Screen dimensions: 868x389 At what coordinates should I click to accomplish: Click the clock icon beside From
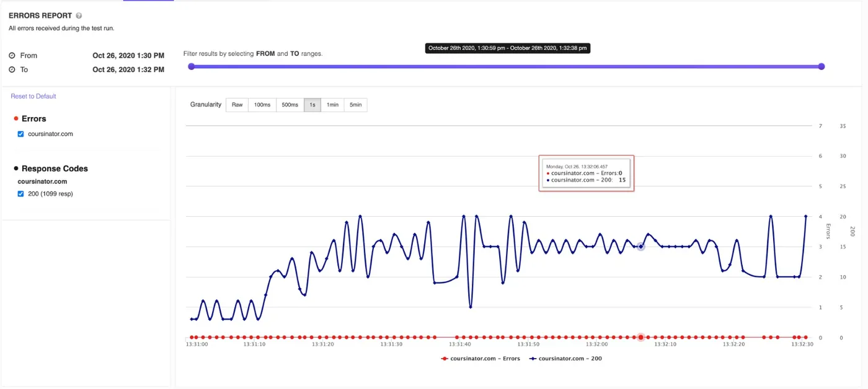pos(12,55)
